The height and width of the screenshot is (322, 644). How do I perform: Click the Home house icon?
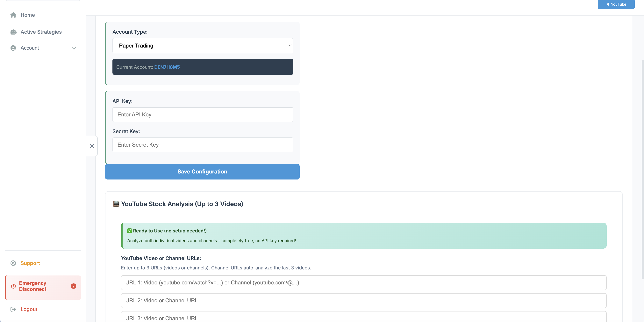pos(13,15)
